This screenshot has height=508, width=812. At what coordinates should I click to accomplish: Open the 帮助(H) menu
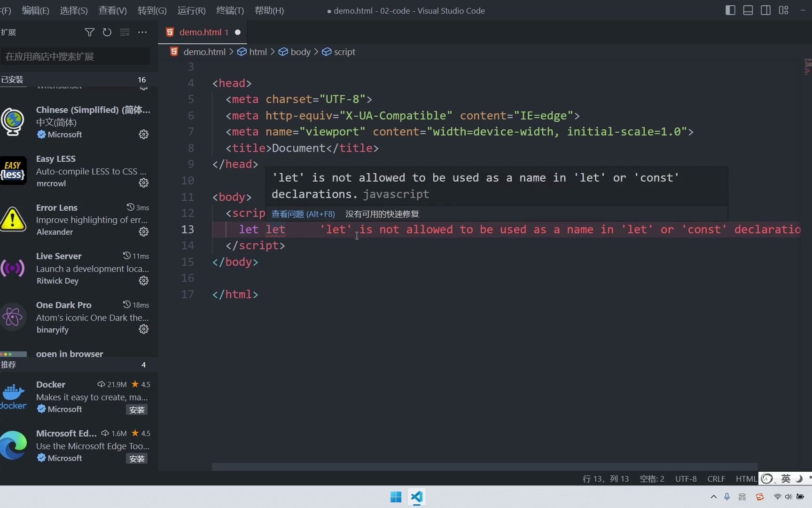[x=269, y=10]
